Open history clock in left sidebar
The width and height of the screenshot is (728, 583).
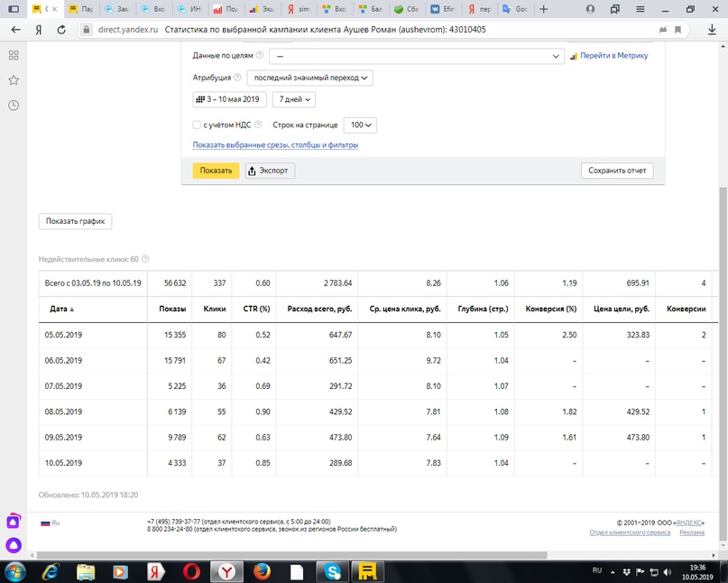pyautogui.click(x=14, y=106)
